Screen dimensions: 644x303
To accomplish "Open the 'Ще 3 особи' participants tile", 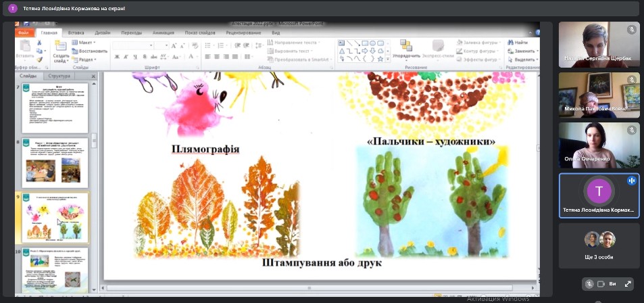I will 599,247.
